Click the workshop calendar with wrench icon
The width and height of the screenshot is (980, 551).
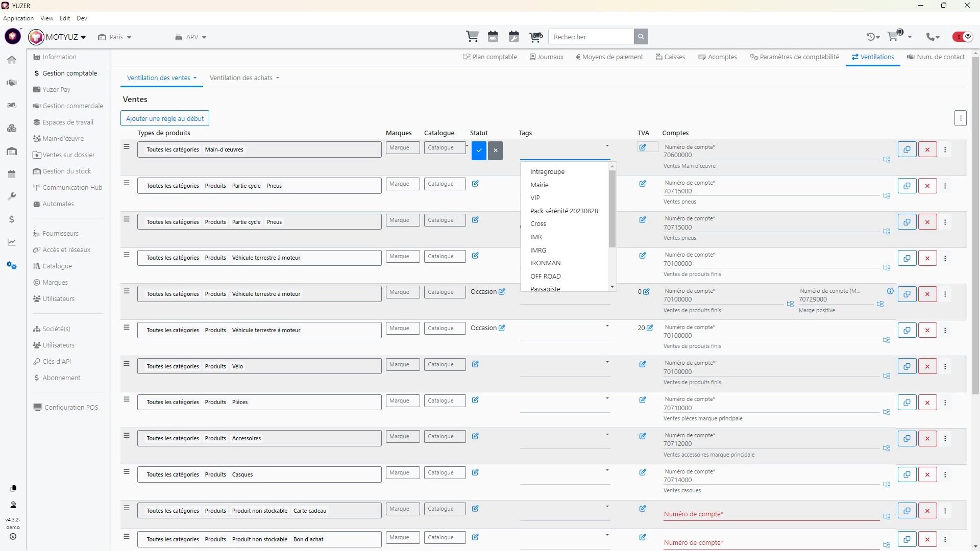(x=514, y=37)
